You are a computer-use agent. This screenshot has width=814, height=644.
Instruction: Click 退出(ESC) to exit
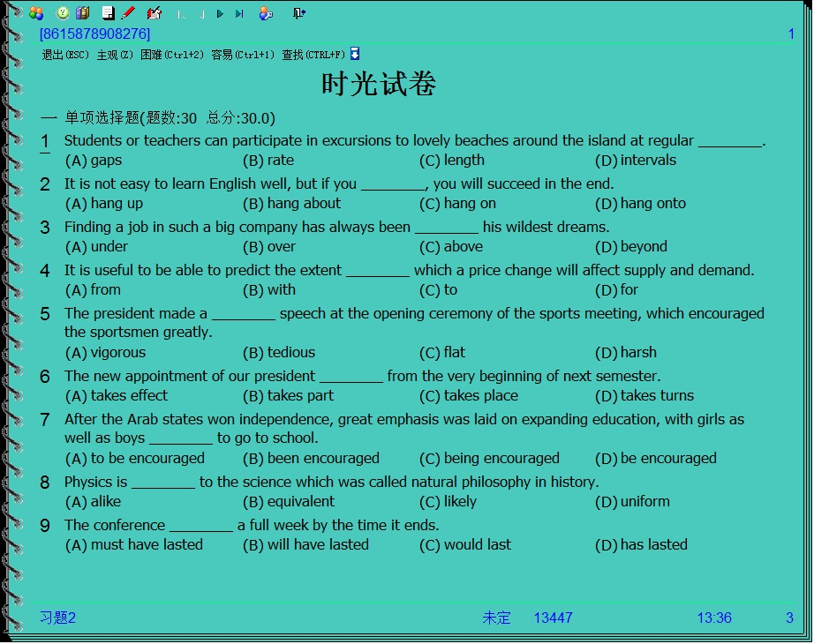tap(66, 55)
